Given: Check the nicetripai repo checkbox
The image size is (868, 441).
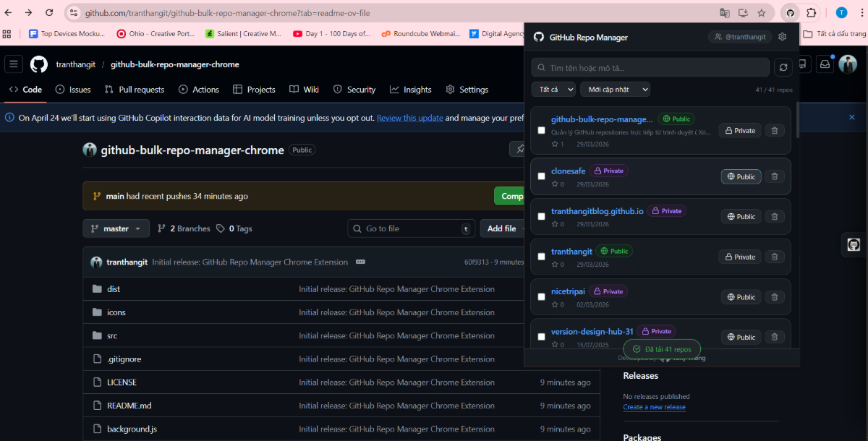Looking at the screenshot, I should [541, 296].
